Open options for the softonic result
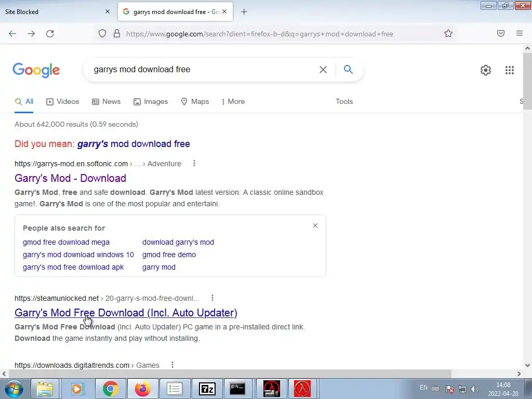 coord(194,163)
